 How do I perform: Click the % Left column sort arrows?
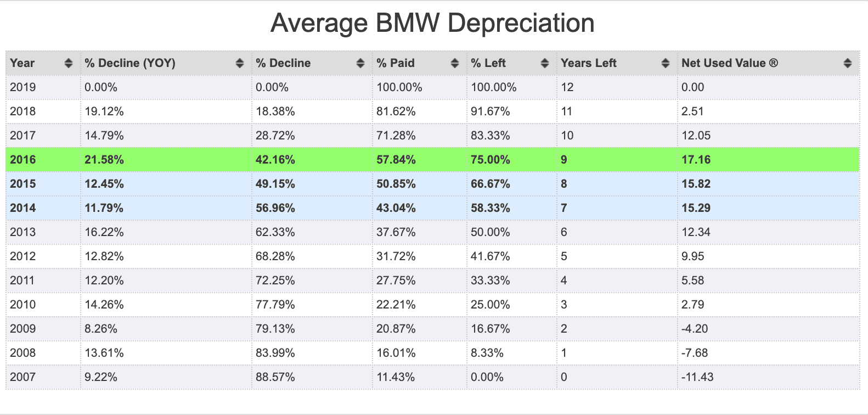point(545,63)
